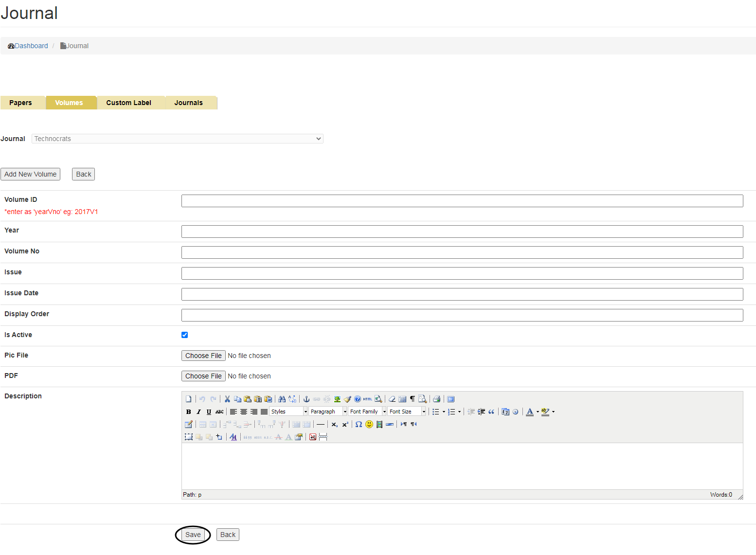Viewport: 756px width, 555px height.
Task: Open the text color picker arrow
Action: [538, 412]
